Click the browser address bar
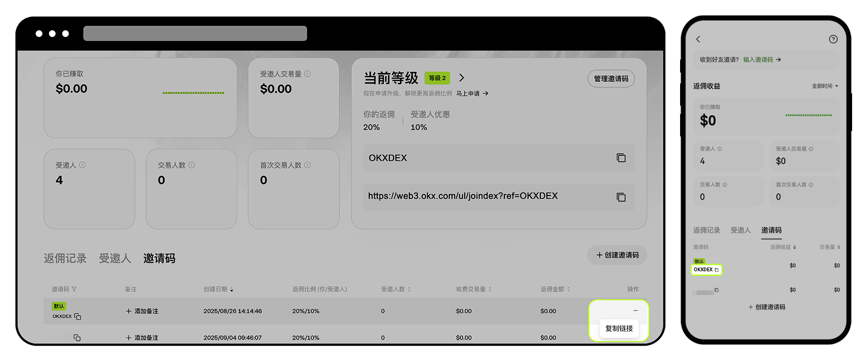 click(x=195, y=34)
